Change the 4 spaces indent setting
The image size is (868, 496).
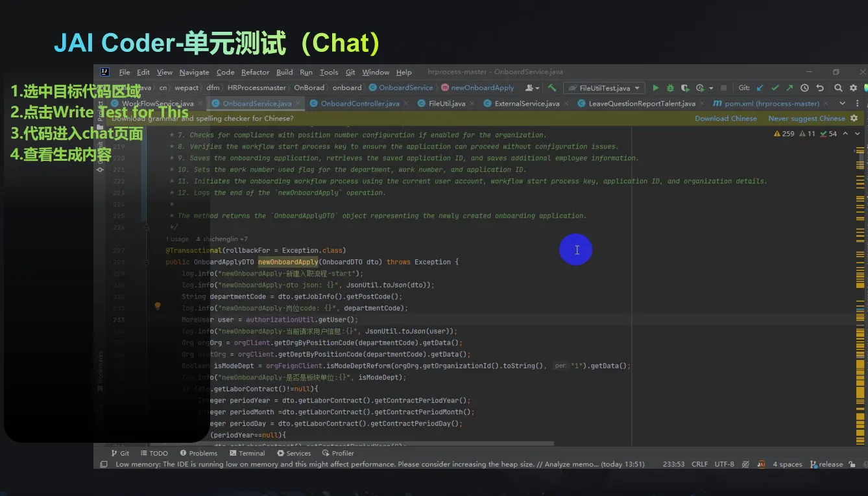788,464
